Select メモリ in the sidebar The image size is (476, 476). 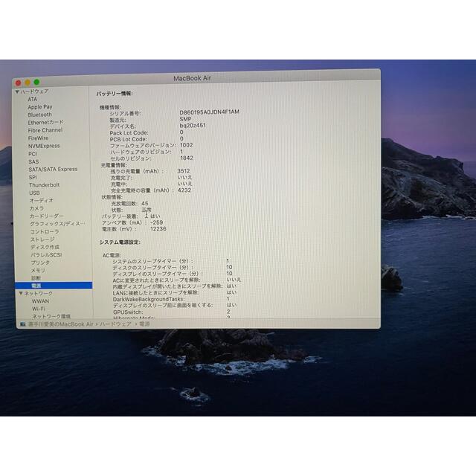coord(38,270)
